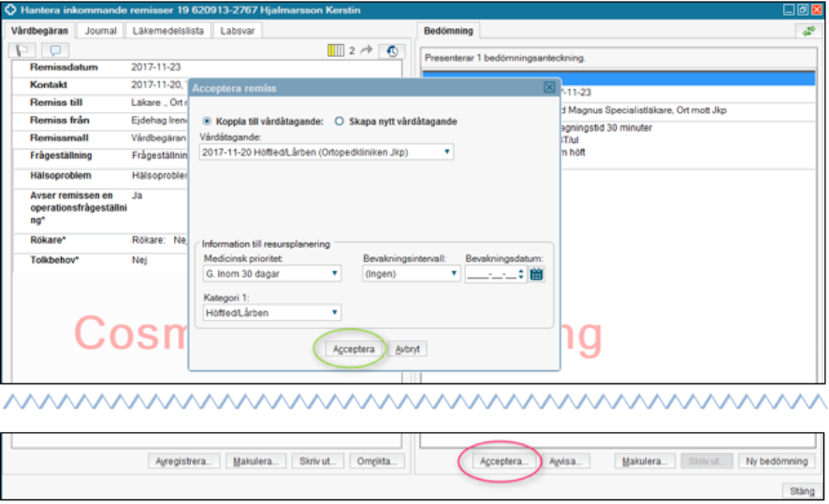Click the Avbryt button

click(x=408, y=349)
